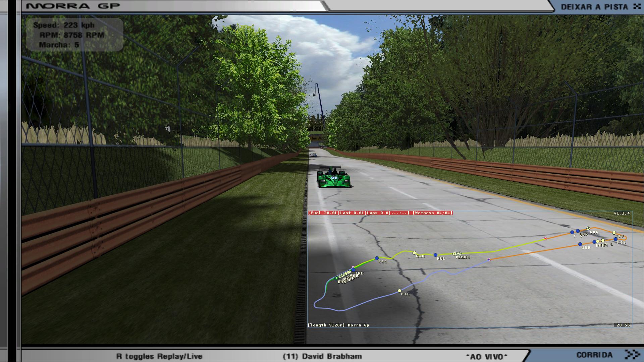Select the GAR car marker on map
Viewport: 644px width, 362px height.
[414, 253]
